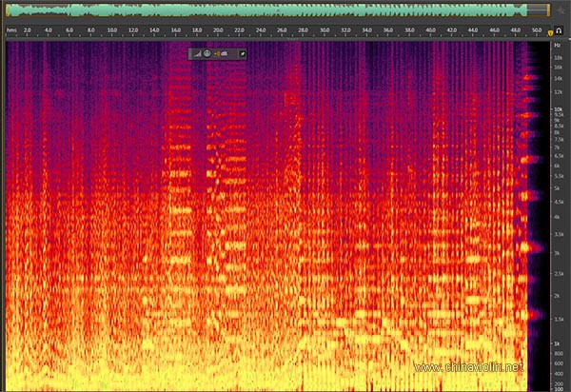Open the www.chinaviolin.net watermark link

(469, 366)
